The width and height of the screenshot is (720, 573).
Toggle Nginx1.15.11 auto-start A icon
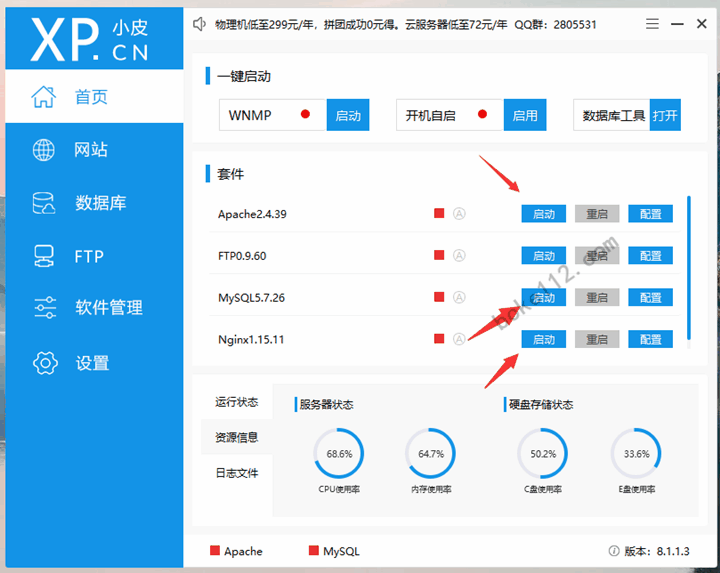[x=459, y=339]
